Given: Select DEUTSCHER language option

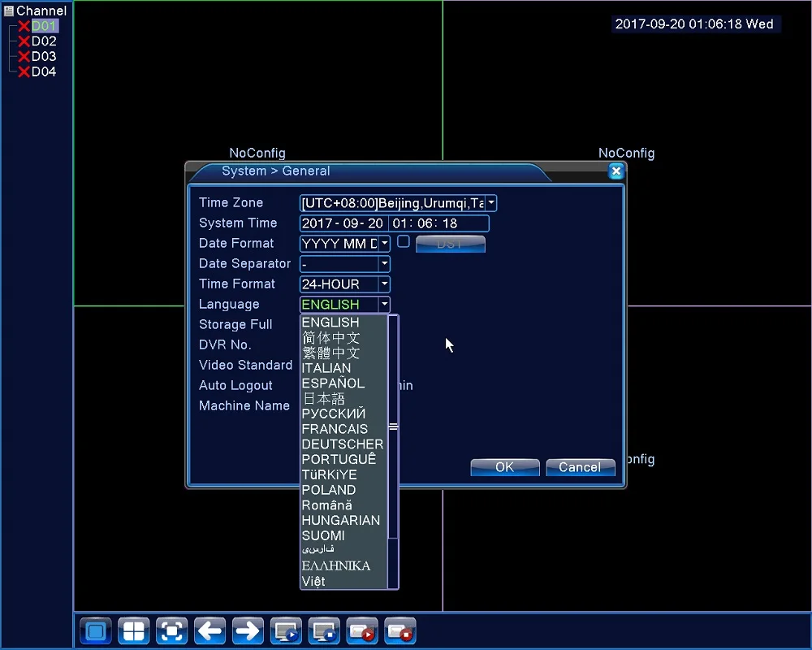Looking at the screenshot, I should (343, 444).
